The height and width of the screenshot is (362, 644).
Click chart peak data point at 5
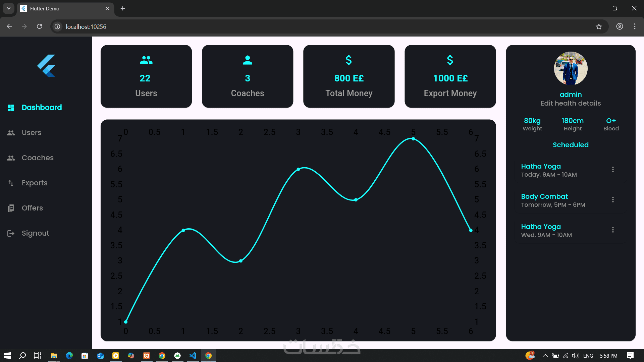click(413, 139)
